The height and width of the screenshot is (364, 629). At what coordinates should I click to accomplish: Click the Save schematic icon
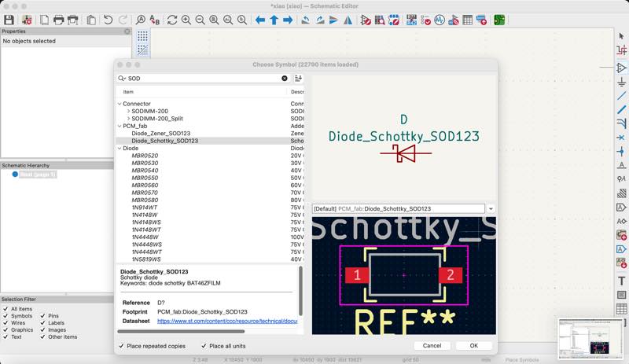(9, 20)
